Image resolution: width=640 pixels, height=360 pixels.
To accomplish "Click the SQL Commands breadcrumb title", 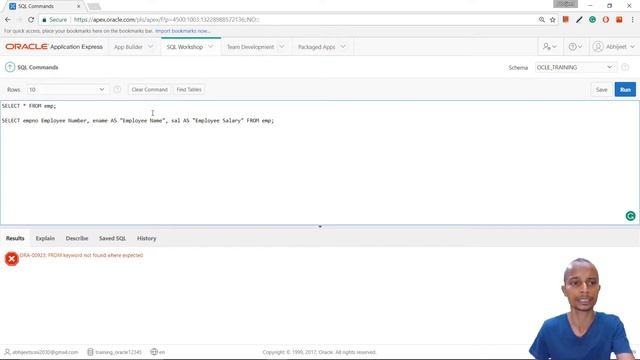I will [38, 67].
